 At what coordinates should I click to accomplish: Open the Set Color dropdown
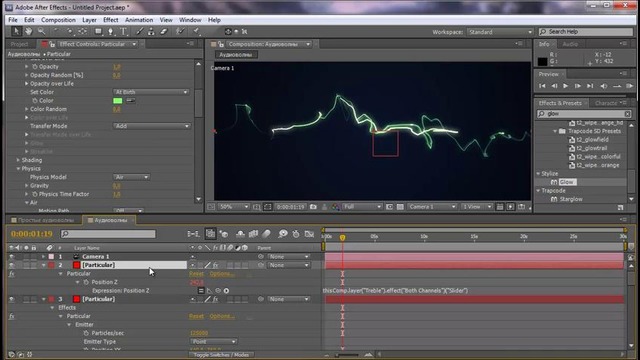point(151,92)
